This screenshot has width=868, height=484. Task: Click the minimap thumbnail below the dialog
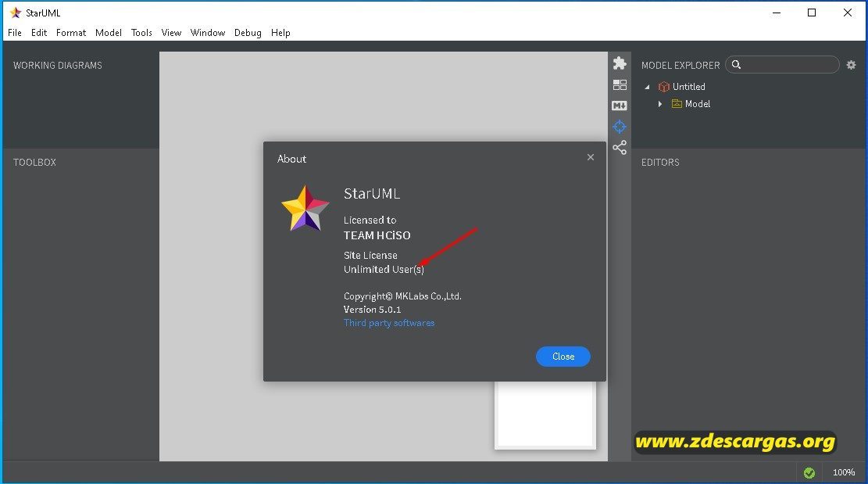[x=545, y=414]
